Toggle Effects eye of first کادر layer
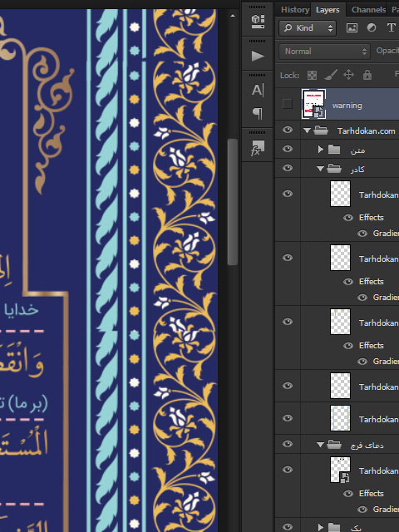Image resolution: width=399 pixels, height=532 pixels. 348,218
